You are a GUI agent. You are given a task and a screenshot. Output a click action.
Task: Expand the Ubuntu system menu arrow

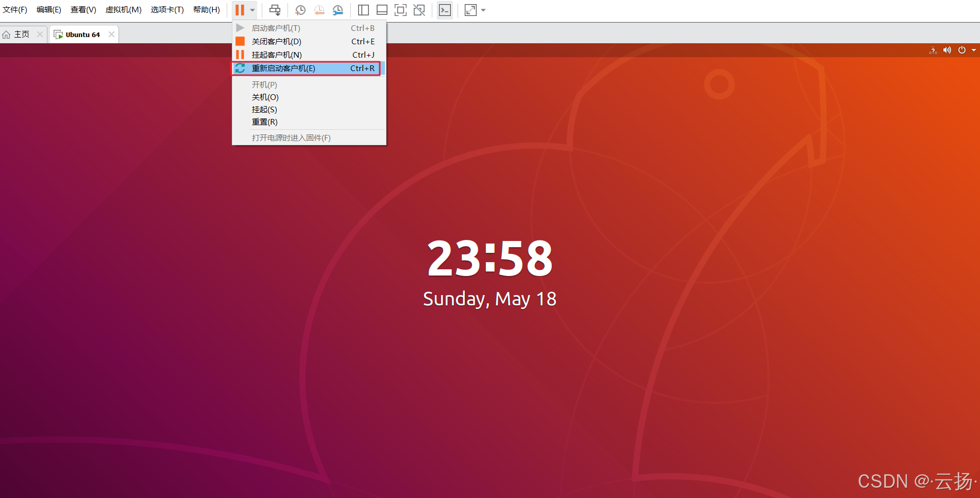click(973, 50)
